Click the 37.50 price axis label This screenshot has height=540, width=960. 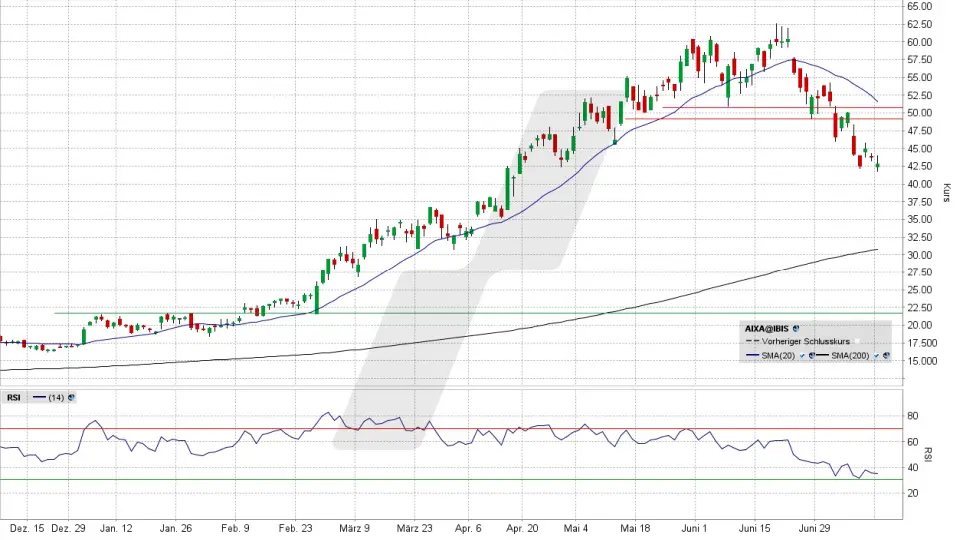[920, 201]
